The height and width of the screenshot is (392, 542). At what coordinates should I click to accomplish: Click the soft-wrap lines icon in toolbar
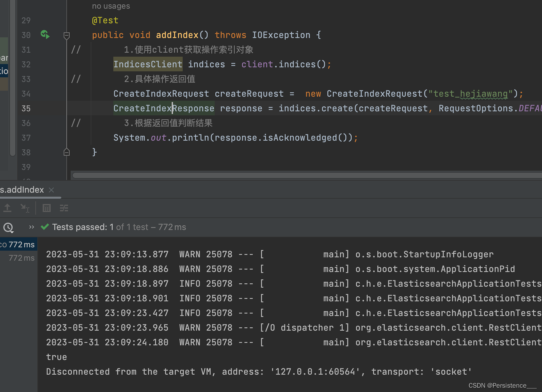click(64, 208)
